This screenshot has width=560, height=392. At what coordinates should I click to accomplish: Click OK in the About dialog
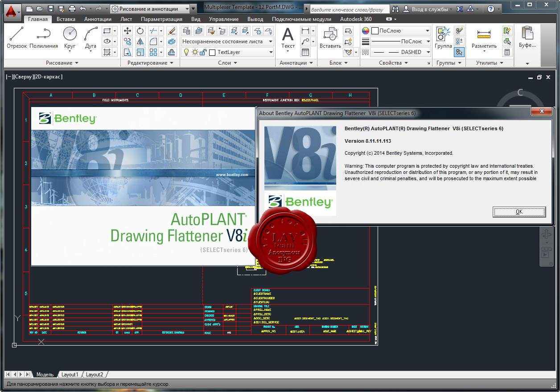tap(519, 212)
